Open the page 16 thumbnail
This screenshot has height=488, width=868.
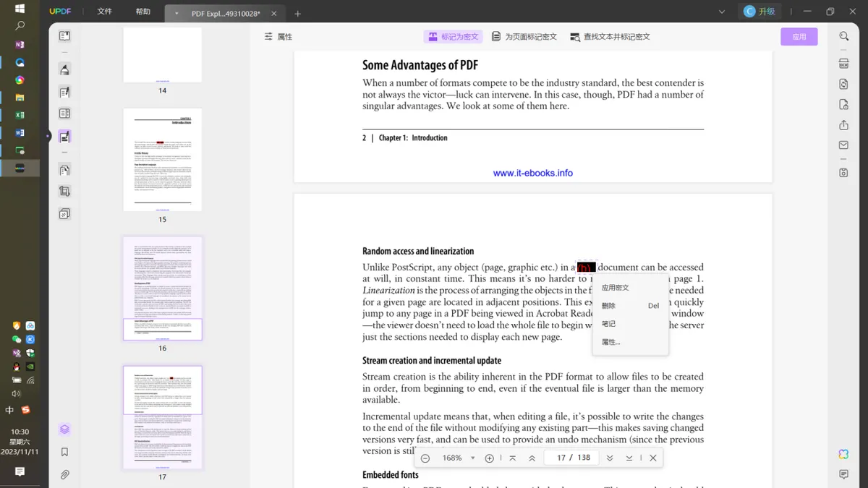162,288
